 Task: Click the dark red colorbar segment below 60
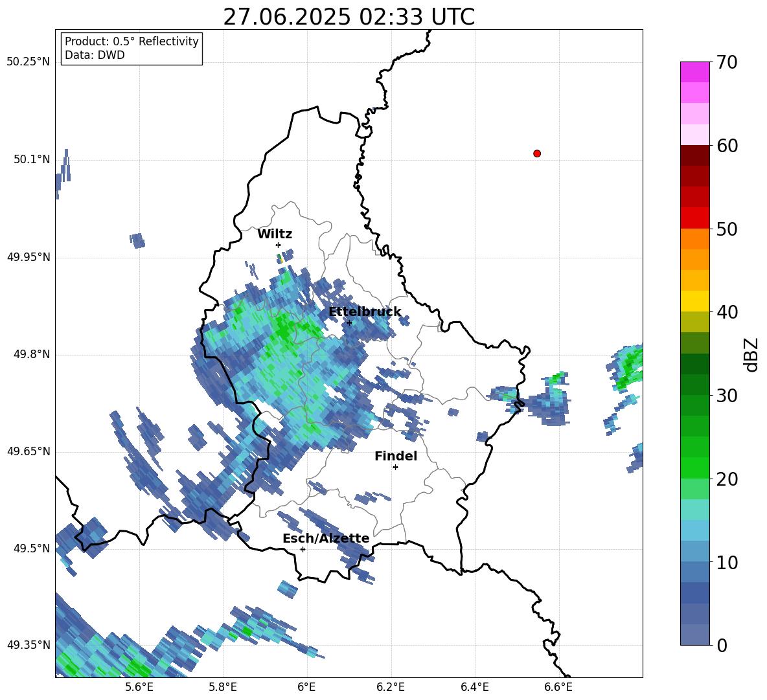tap(694, 155)
